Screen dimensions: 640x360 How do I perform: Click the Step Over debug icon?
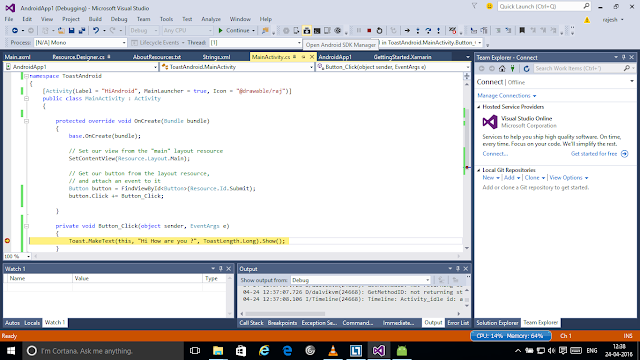(428, 31)
